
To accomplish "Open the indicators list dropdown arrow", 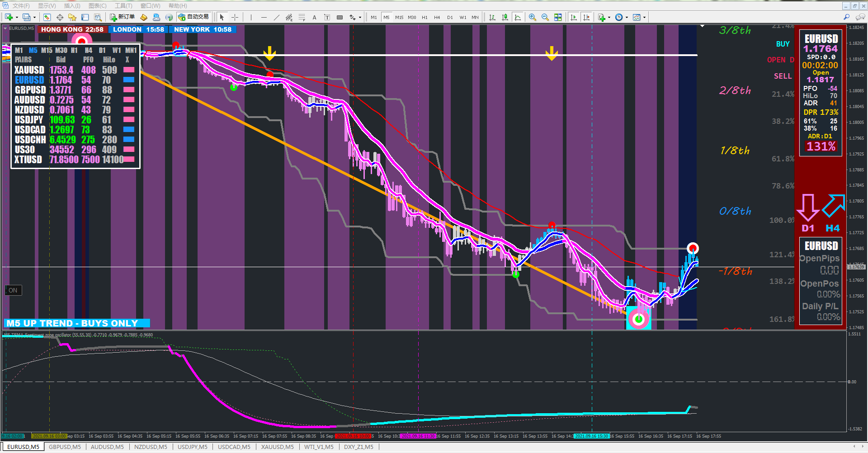I will [609, 18].
